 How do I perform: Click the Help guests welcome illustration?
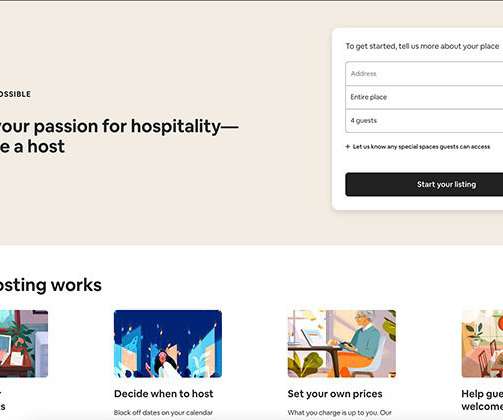coord(482,344)
